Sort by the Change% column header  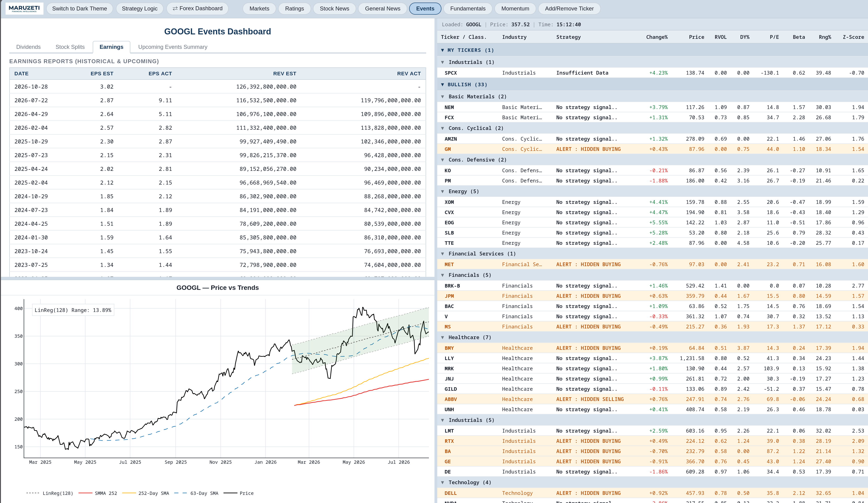click(657, 37)
